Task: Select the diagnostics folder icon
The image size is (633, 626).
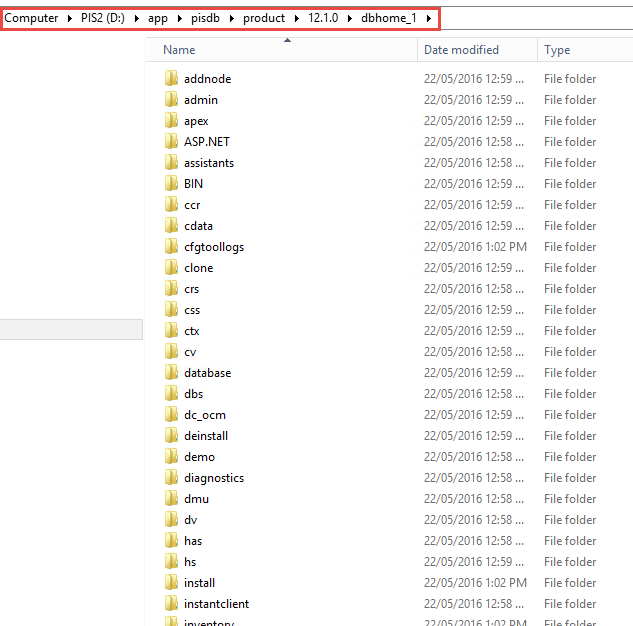Action: [170, 478]
